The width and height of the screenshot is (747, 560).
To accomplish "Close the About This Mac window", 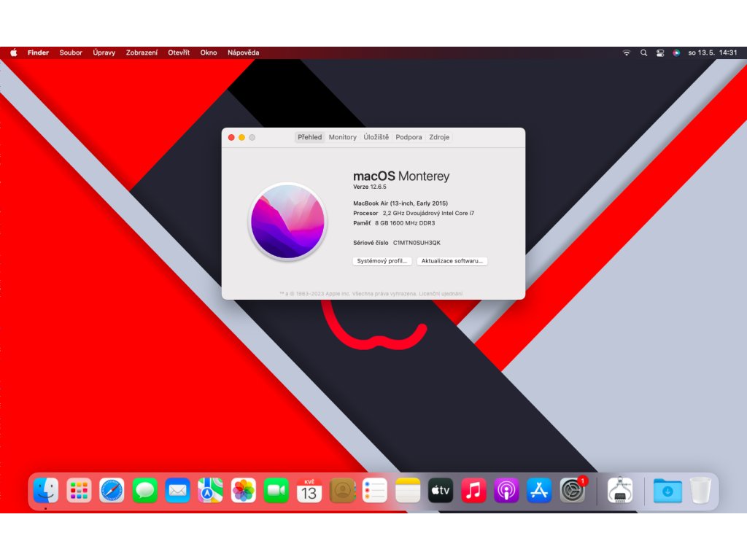I will 231,138.
